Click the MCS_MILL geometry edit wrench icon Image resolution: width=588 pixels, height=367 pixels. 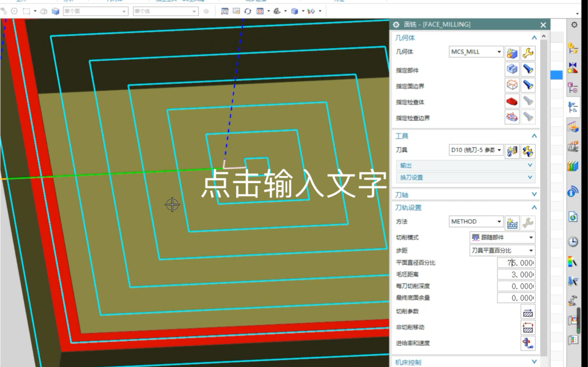tap(528, 52)
